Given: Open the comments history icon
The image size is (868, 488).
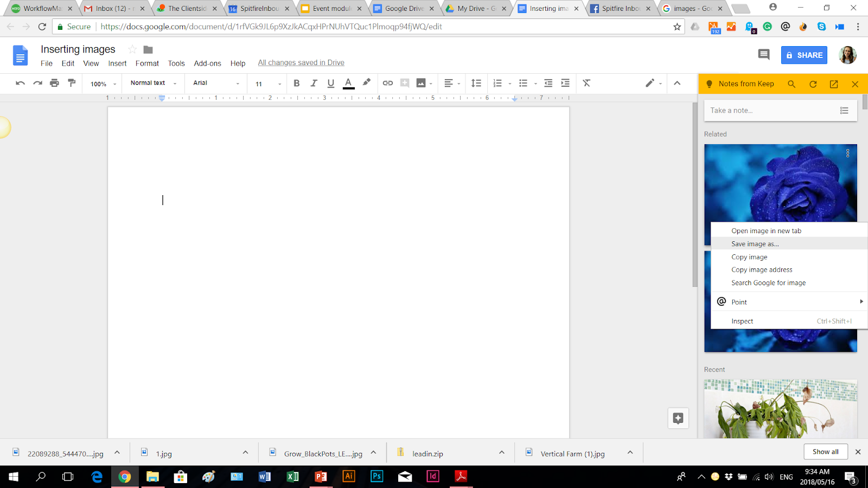Looking at the screenshot, I should [x=764, y=54].
